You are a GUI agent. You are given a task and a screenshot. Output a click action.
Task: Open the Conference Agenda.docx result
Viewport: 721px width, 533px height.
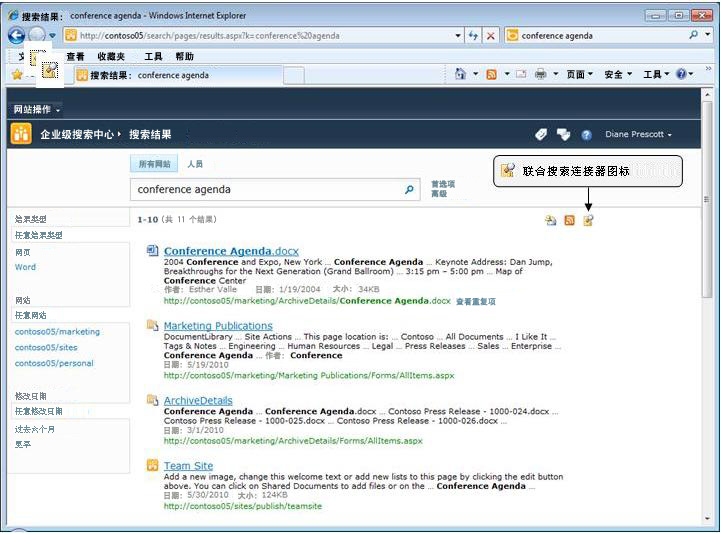[x=231, y=251]
